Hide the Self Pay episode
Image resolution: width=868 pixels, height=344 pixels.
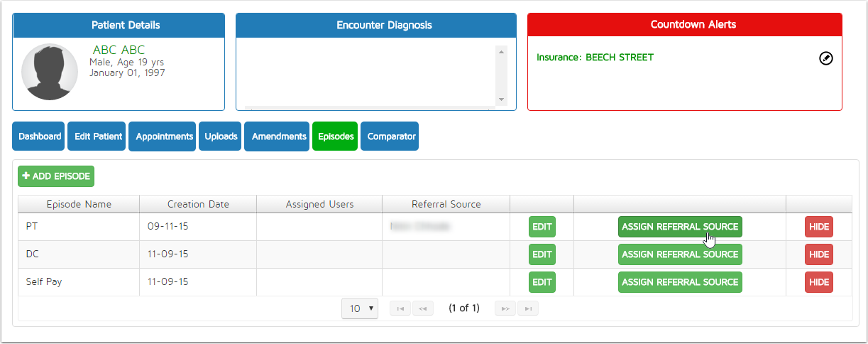tap(818, 282)
